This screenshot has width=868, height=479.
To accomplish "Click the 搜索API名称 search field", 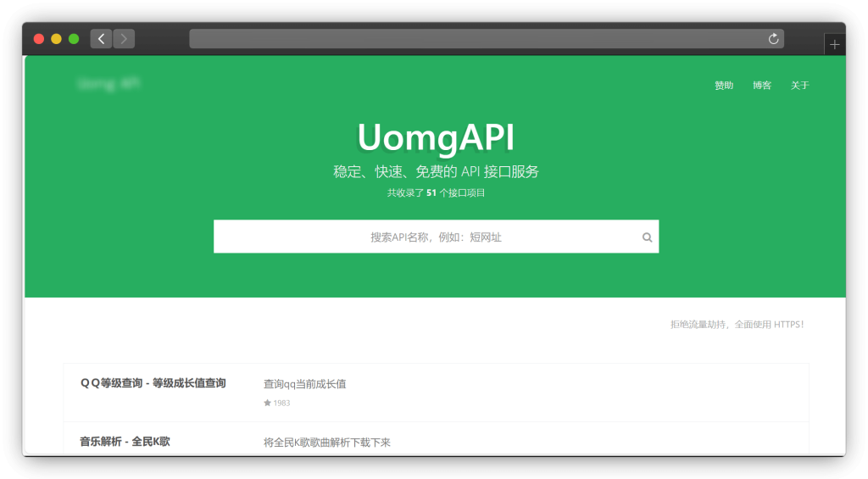I will (437, 237).
